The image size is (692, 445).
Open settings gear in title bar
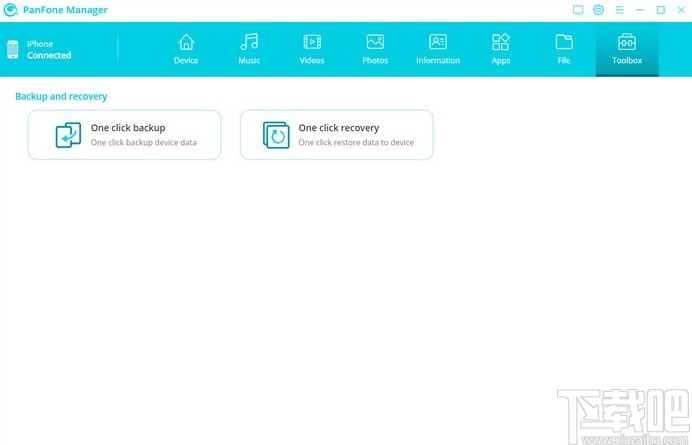[598, 10]
